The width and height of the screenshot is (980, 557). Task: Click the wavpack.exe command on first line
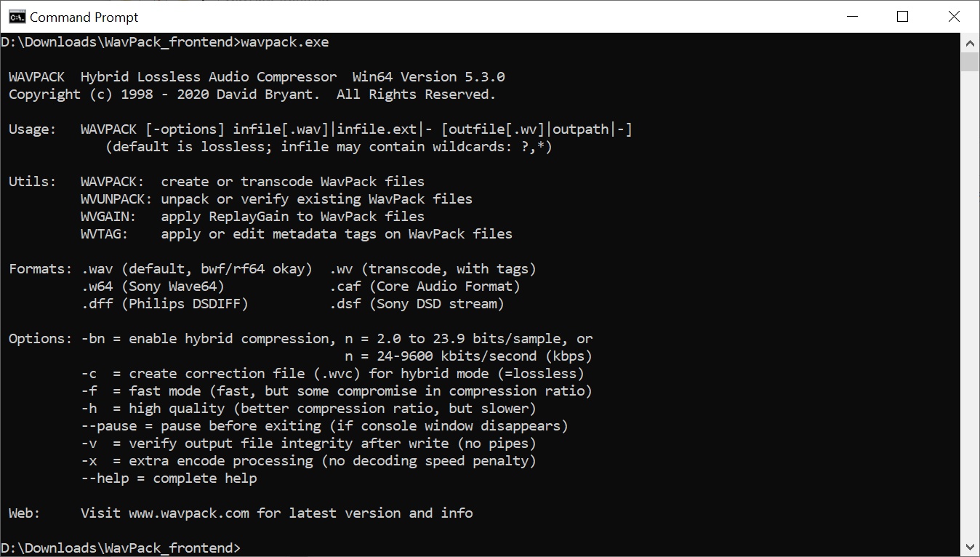click(285, 42)
